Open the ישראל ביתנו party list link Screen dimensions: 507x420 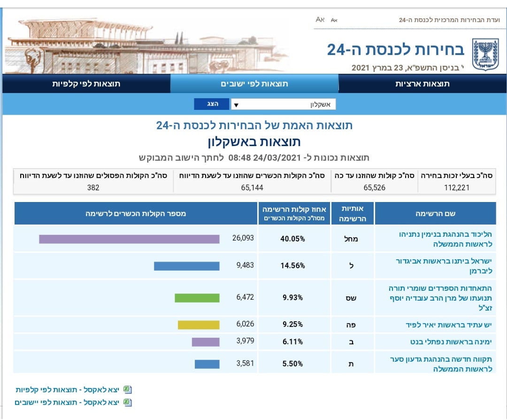[444, 265]
